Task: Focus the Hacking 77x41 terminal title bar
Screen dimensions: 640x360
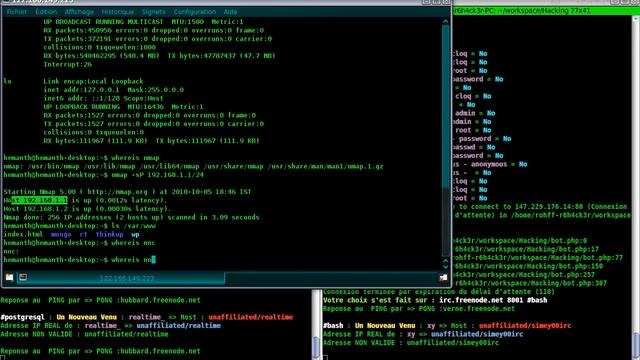Action: click(x=546, y=11)
